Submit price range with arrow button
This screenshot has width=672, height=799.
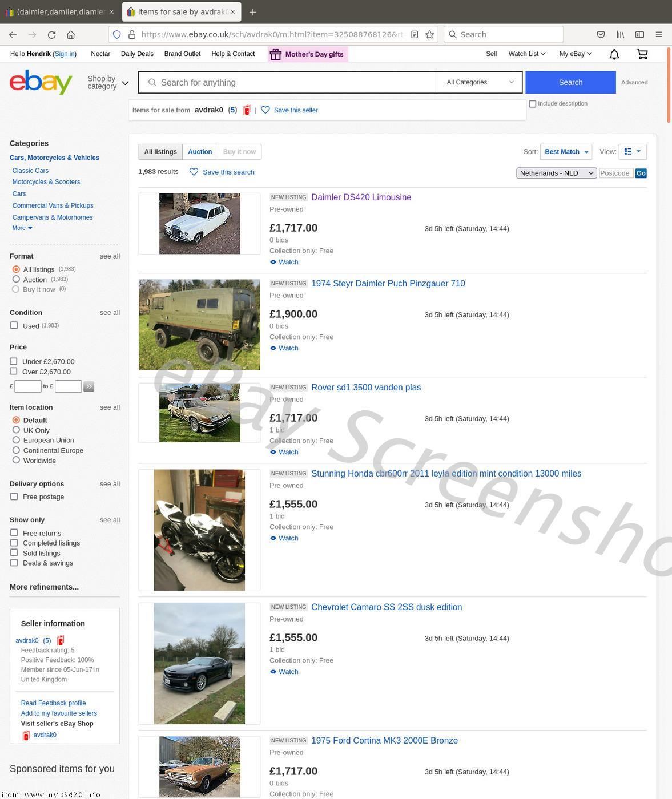[x=89, y=386]
